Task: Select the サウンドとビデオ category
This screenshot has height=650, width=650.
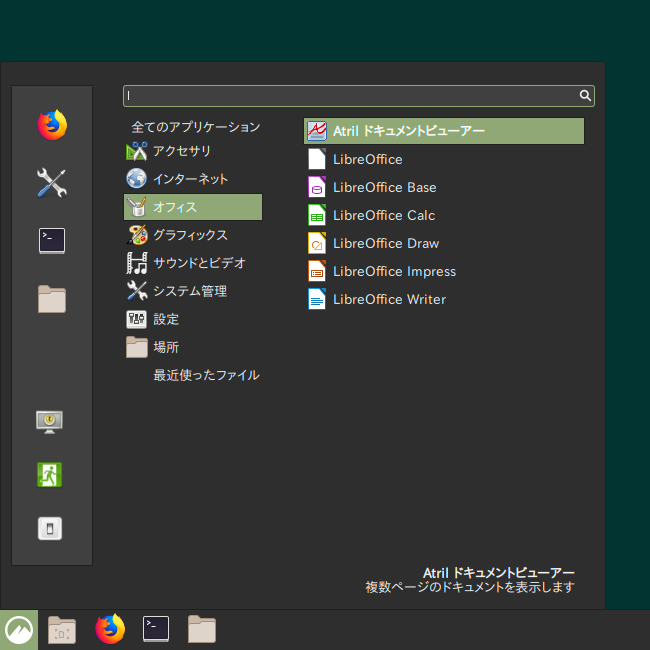Action: (x=193, y=263)
